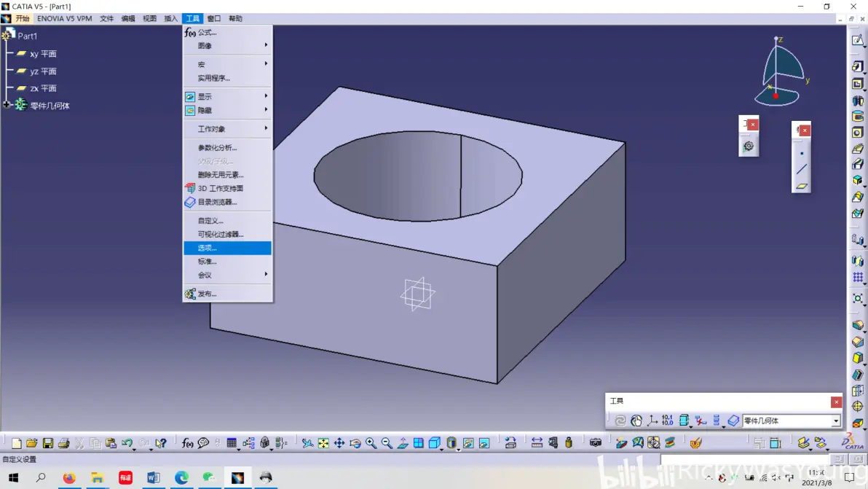The height and width of the screenshot is (489, 868).
Task: Click the Update All icon in Tools panel
Action: [x=620, y=420]
